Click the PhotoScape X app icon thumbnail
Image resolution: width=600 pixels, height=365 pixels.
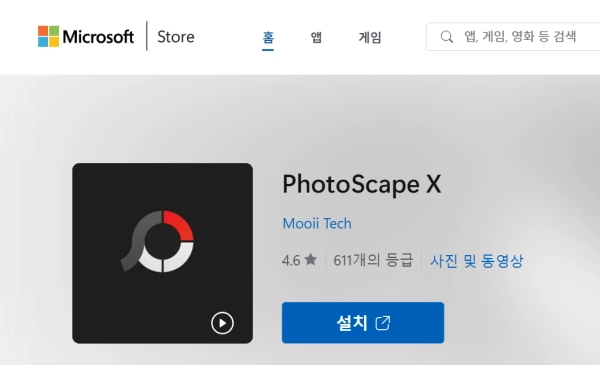[x=162, y=253]
